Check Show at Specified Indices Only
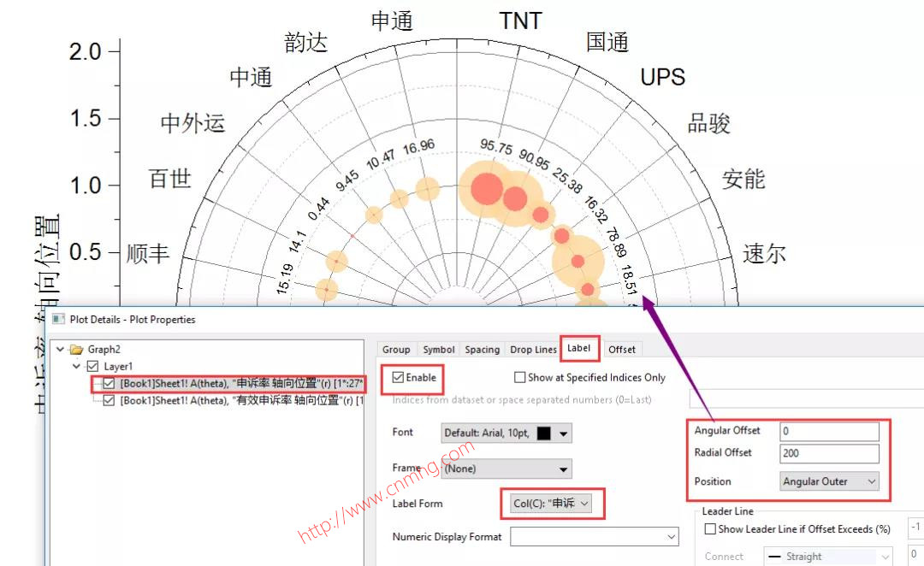Screen dimensions: 924x566 [x=519, y=377]
